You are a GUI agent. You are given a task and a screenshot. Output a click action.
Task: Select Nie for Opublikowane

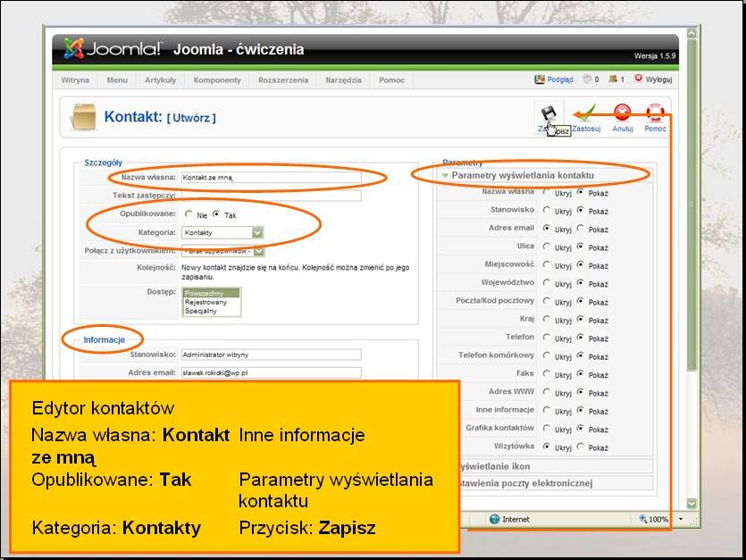pos(189,214)
